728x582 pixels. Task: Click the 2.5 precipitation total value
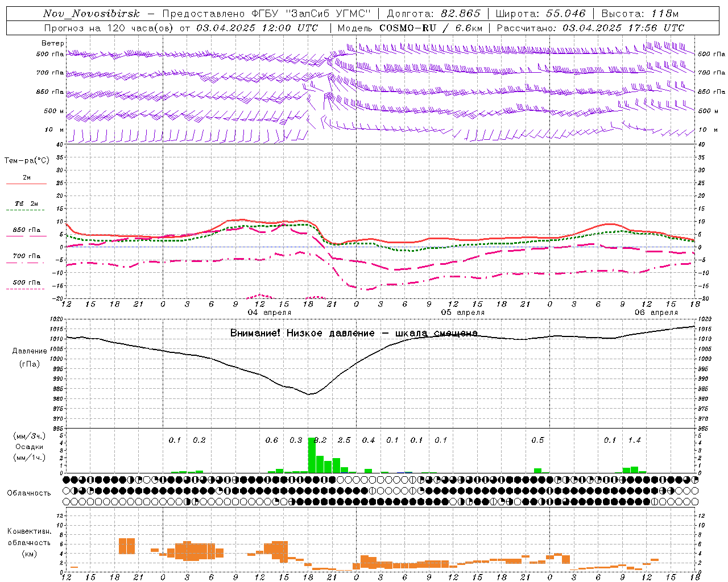344,440
